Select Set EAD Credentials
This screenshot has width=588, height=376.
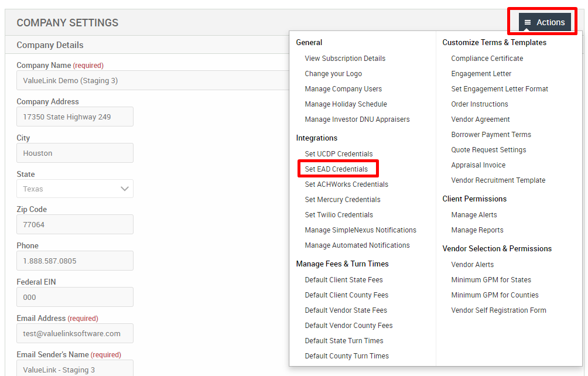pos(338,169)
